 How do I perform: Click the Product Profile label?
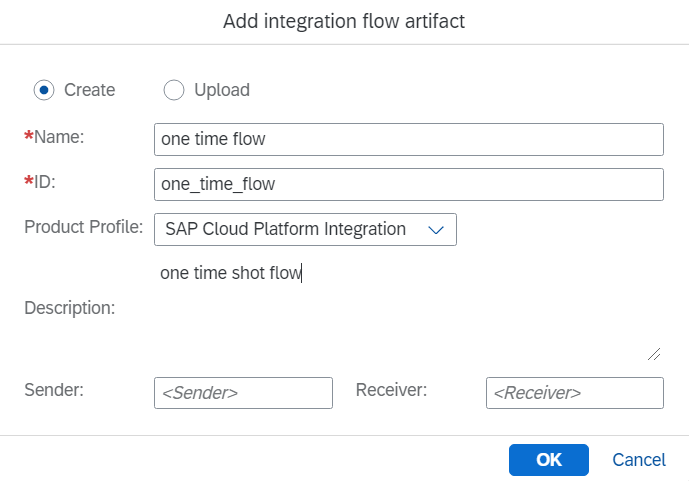pyautogui.click(x=84, y=226)
